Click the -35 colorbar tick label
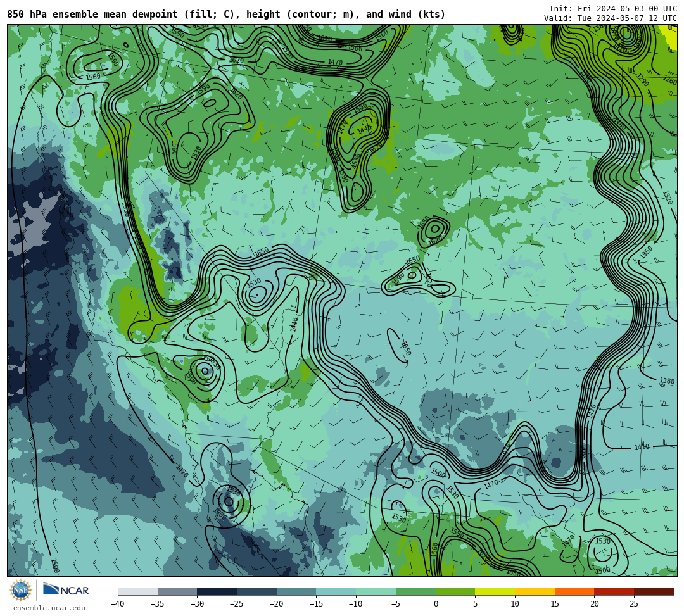This screenshot has height=616, width=684. (157, 604)
